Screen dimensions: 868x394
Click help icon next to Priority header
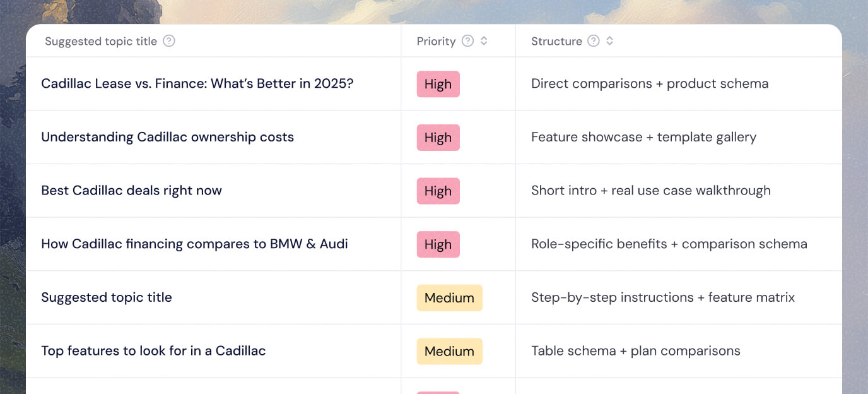tap(467, 41)
